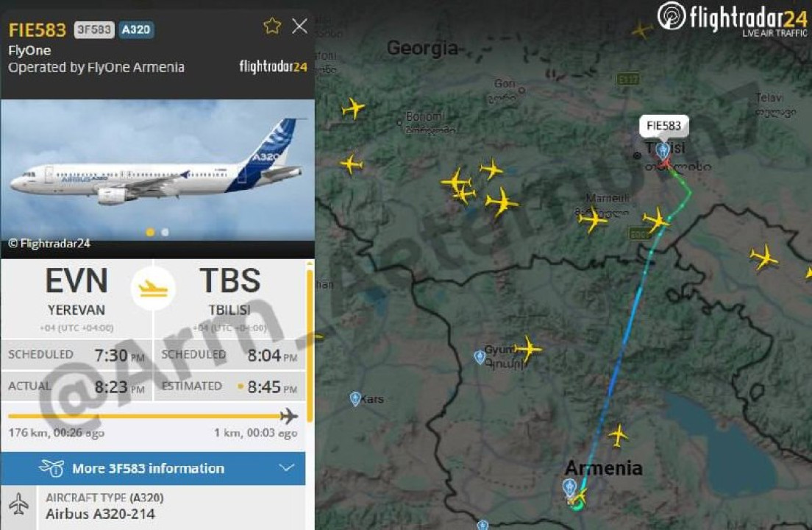Expand More 3F583 information section
This screenshot has height=530, width=812.
tap(153, 468)
